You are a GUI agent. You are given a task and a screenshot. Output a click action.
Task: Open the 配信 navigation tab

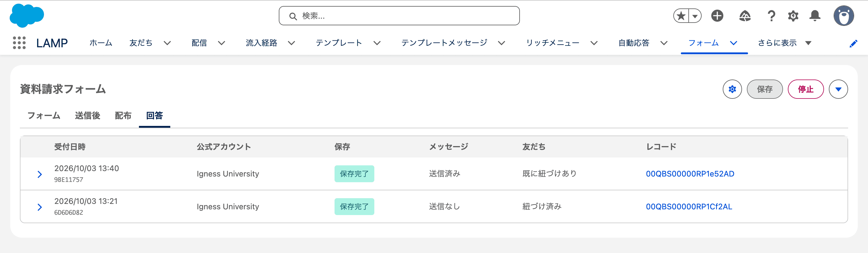point(199,43)
